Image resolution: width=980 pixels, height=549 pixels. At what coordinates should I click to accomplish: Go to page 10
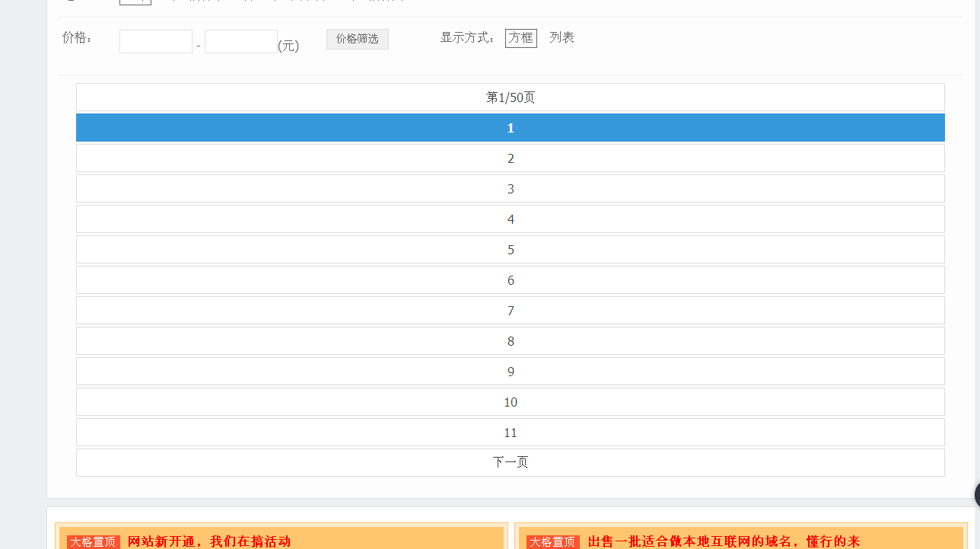(510, 402)
